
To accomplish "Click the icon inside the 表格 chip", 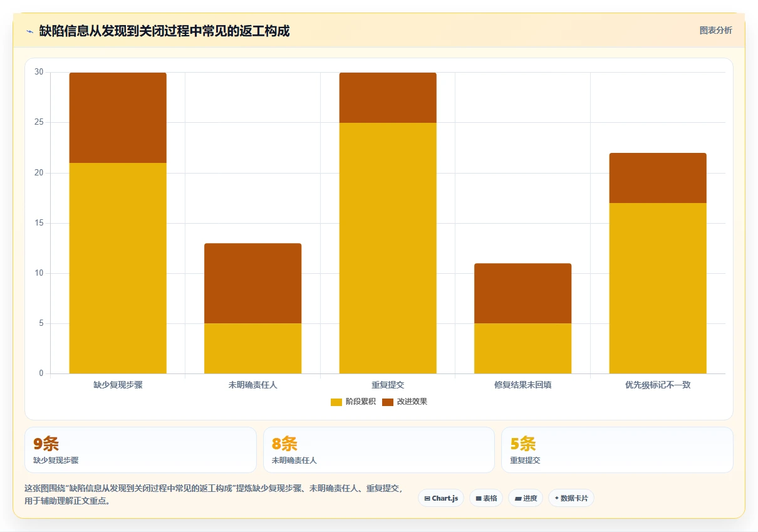I will pyautogui.click(x=479, y=499).
